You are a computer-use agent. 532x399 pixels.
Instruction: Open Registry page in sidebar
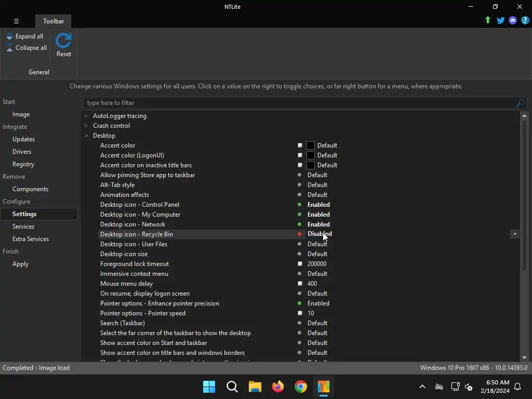[x=23, y=164]
